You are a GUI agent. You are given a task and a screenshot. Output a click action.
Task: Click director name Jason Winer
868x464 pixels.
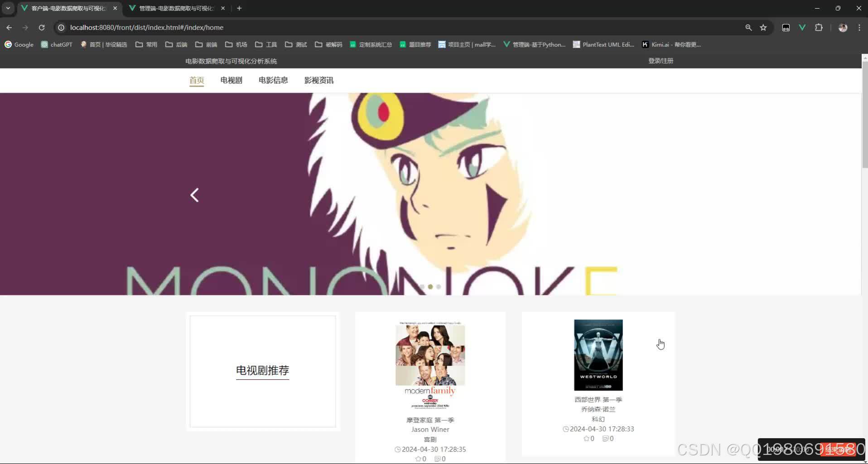click(x=430, y=430)
